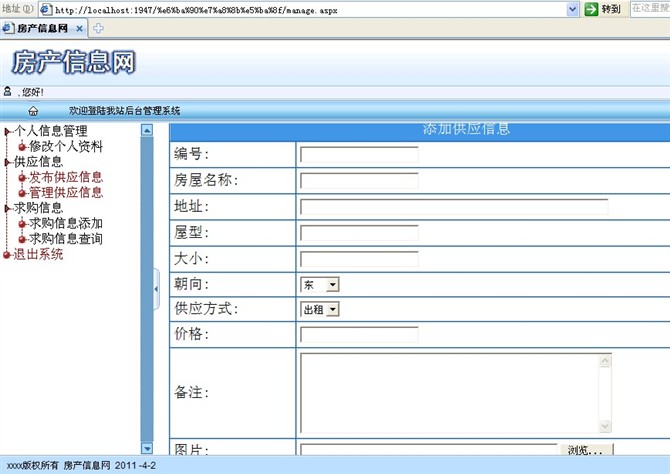The width and height of the screenshot is (670, 474).
Task: Click the 求购信息 tree label
Action: (38, 208)
